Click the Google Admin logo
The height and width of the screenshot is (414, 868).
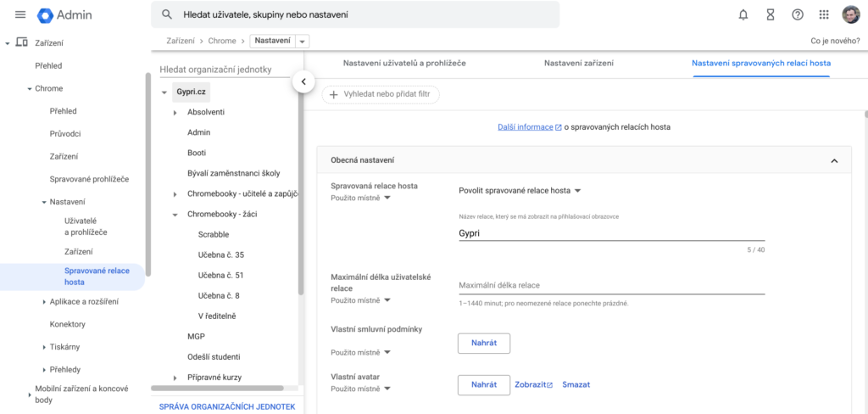coord(65,14)
